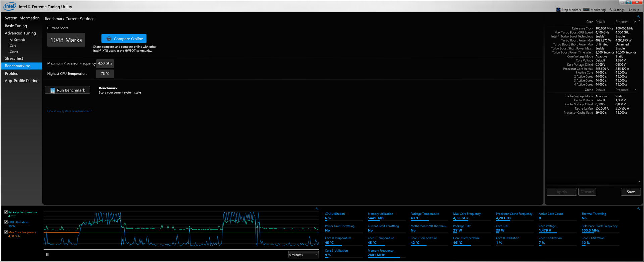Click Reference Clock Frequency 100,0 MHz tile
The image size is (644, 262).
(x=600, y=228)
